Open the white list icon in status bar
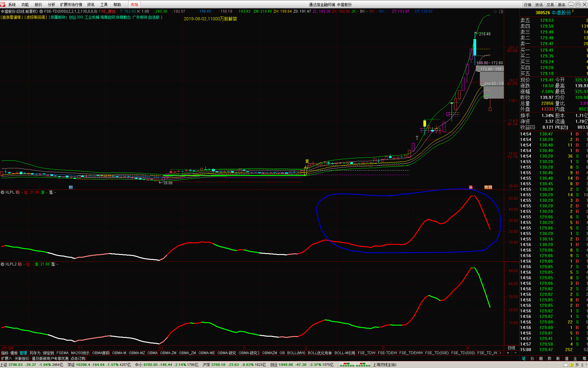 point(566,365)
